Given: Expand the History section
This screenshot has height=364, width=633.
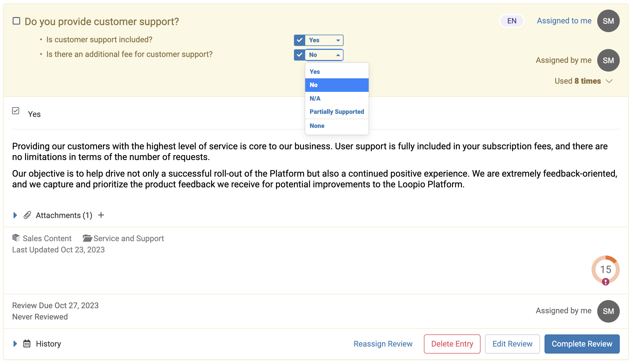Looking at the screenshot, I should pos(15,343).
